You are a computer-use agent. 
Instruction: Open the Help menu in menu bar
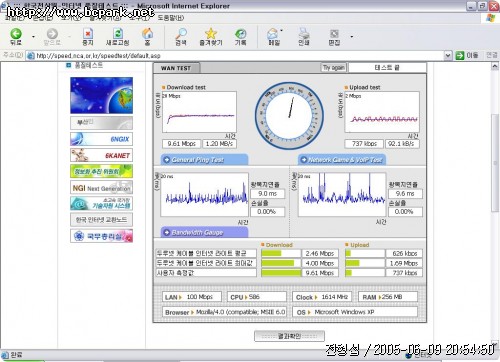coord(170,18)
